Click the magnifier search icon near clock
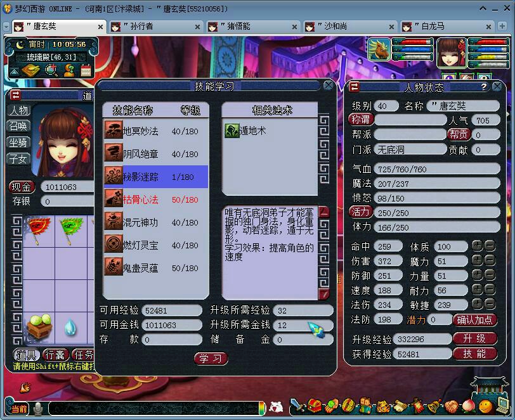 coord(51,70)
